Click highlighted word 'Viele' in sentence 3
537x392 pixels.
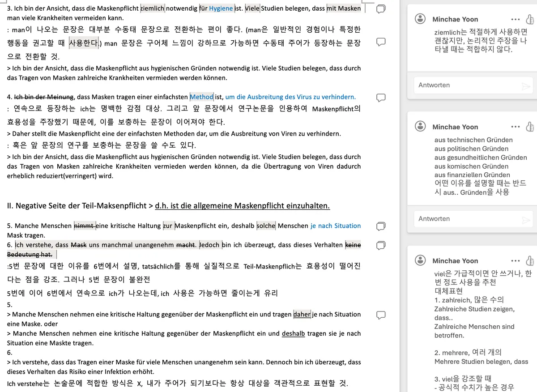[x=252, y=8]
